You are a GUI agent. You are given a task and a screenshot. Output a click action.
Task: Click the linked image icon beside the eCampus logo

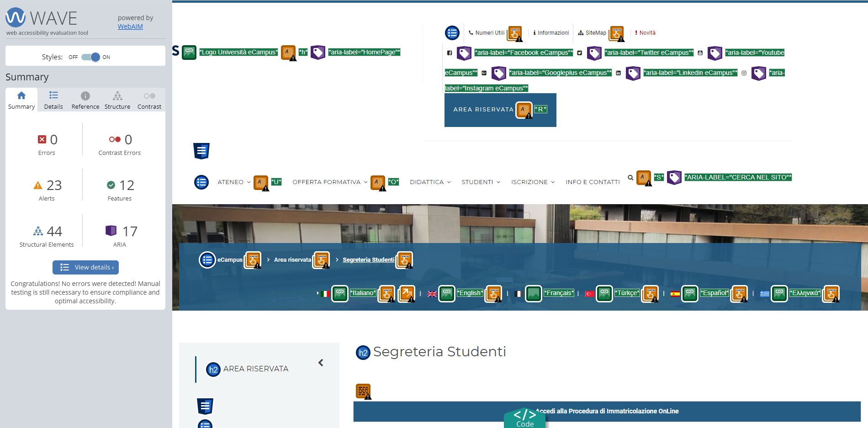(189, 52)
